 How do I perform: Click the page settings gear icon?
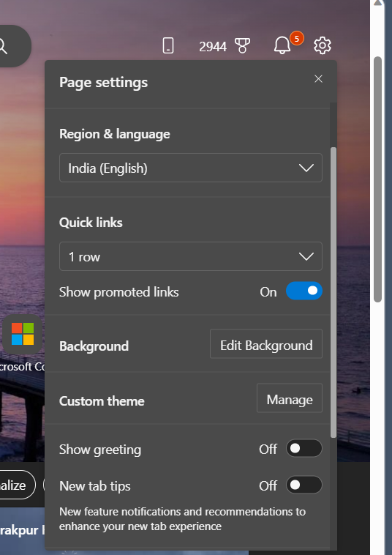323,45
